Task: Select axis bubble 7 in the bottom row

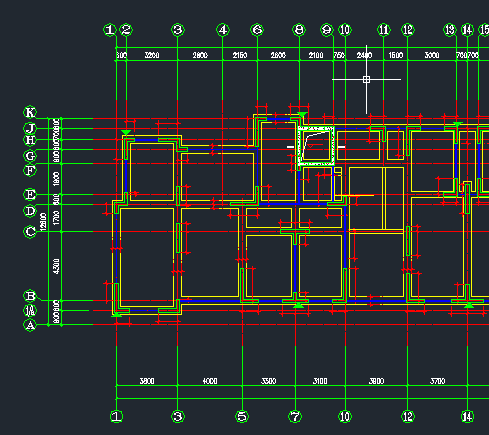Action: coord(295,416)
